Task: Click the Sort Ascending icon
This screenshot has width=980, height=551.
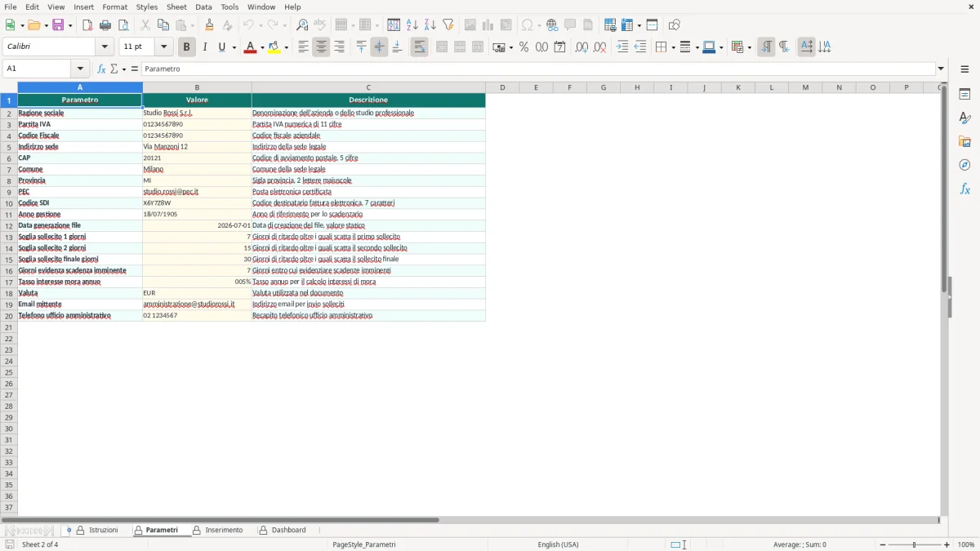Action: click(x=412, y=25)
